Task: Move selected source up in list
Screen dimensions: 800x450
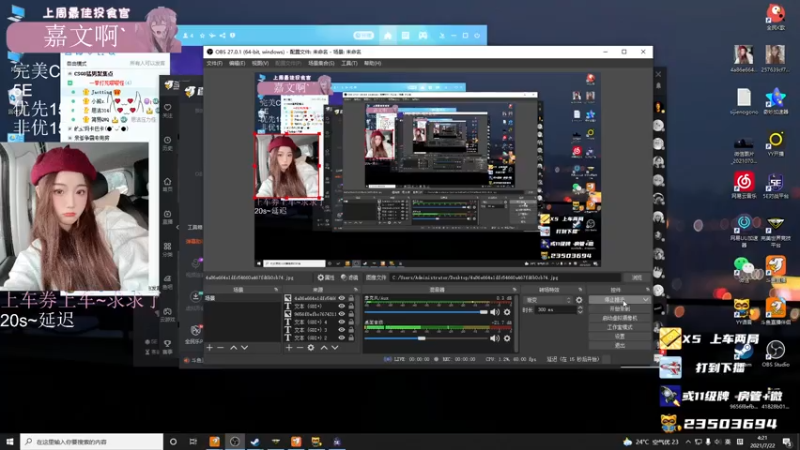Action: [x=323, y=347]
